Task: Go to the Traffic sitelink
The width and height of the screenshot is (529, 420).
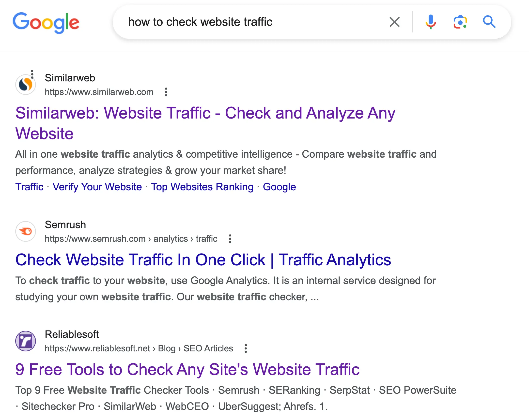Action: coord(29,187)
